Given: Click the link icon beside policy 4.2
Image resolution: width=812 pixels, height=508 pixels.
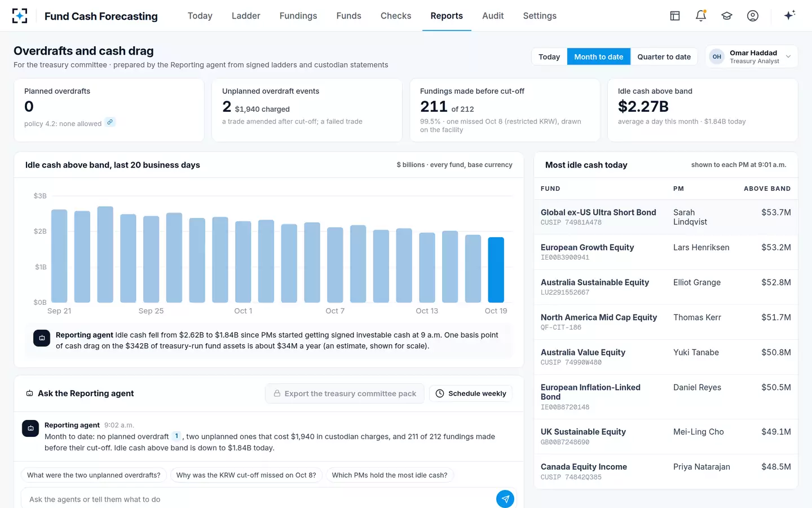Looking at the screenshot, I should 111,122.
